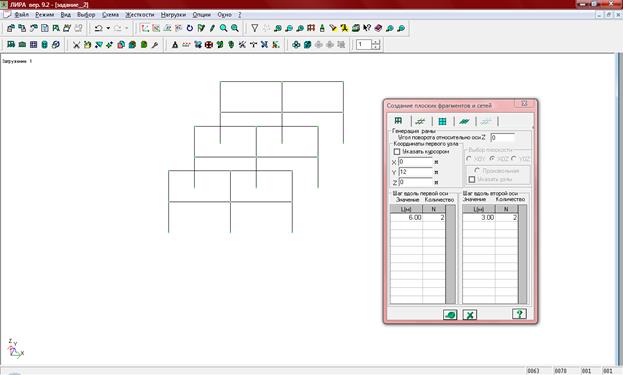
Task: Click the black X delete icon in second toolbar
Action: pyautogui.click(x=76, y=45)
